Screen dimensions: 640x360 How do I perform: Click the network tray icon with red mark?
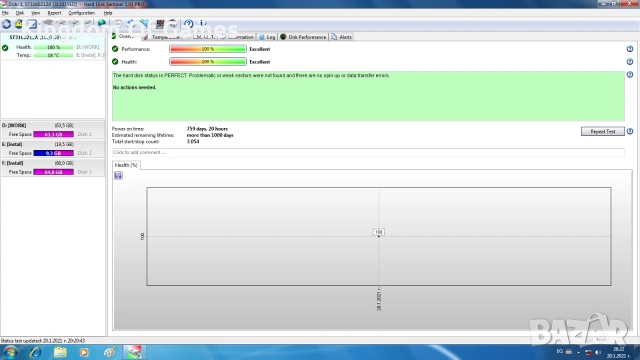(x=588, y=352)
